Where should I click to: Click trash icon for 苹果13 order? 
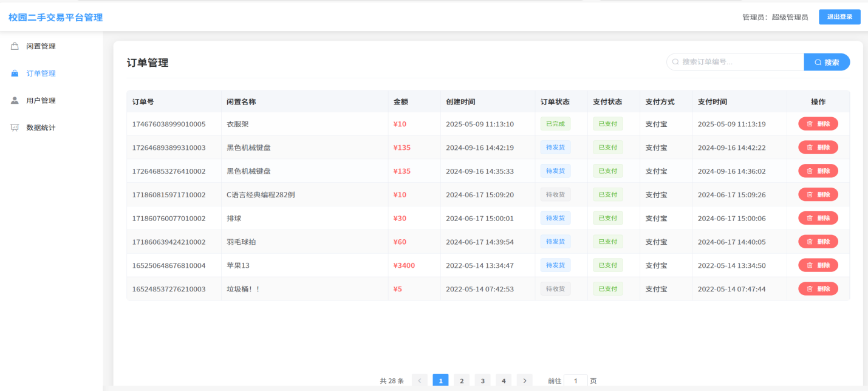coord(809,265)
